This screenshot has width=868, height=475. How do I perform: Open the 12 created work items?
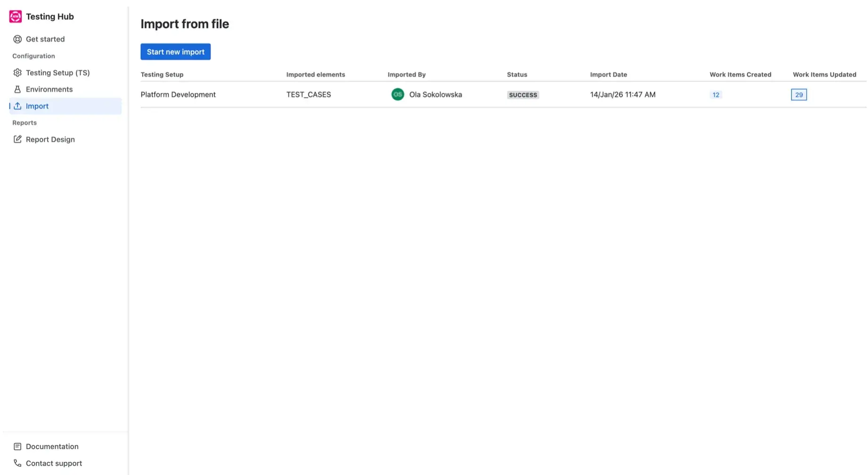[716, 95]
